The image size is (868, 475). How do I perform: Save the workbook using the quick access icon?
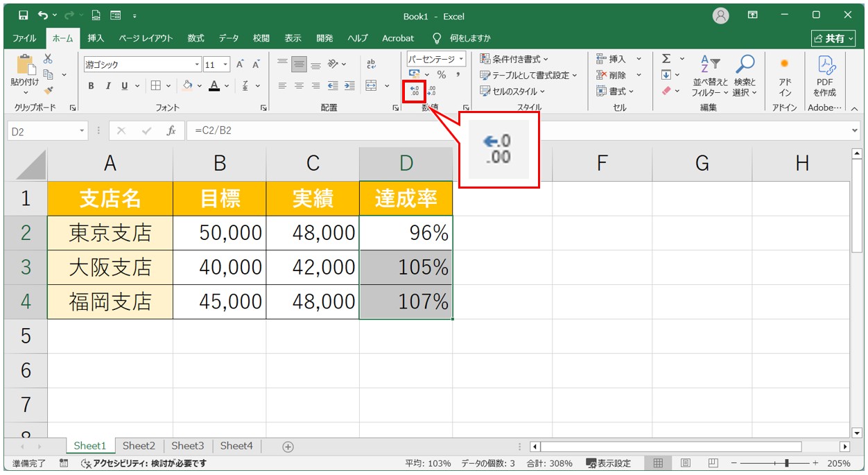pyautogui.click(x=24, y=15)
